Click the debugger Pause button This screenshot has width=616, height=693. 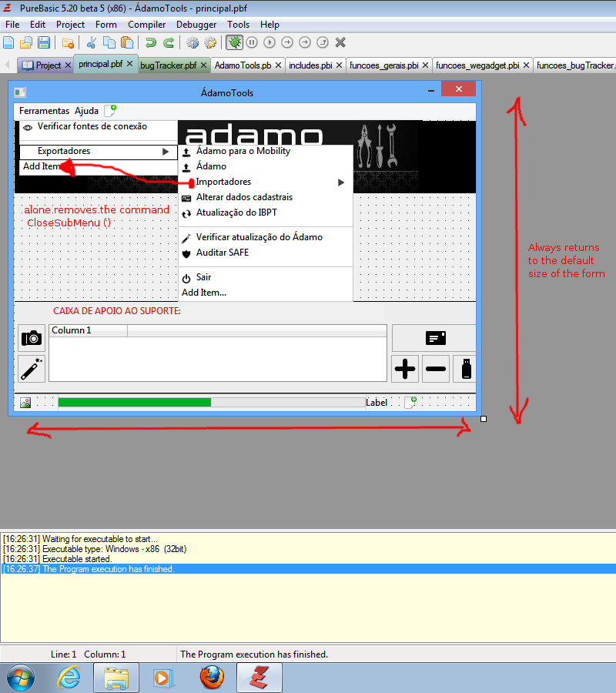252,42
